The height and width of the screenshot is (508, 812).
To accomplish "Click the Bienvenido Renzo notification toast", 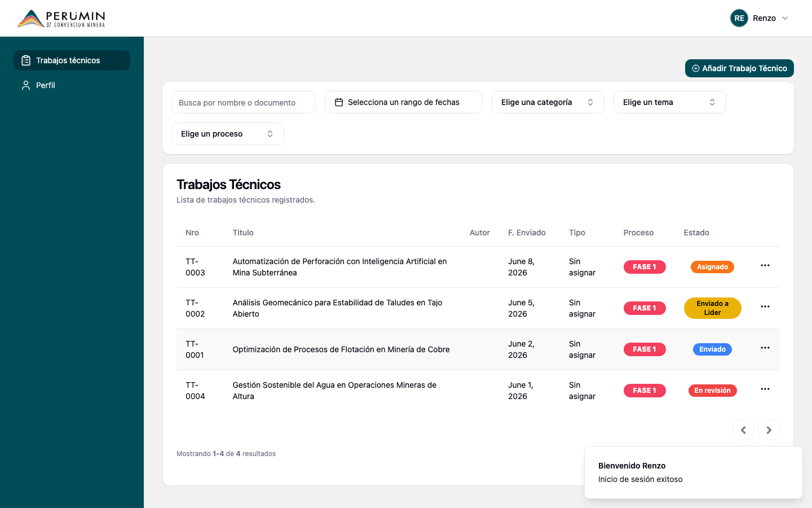I will click(x=694, y=472).
